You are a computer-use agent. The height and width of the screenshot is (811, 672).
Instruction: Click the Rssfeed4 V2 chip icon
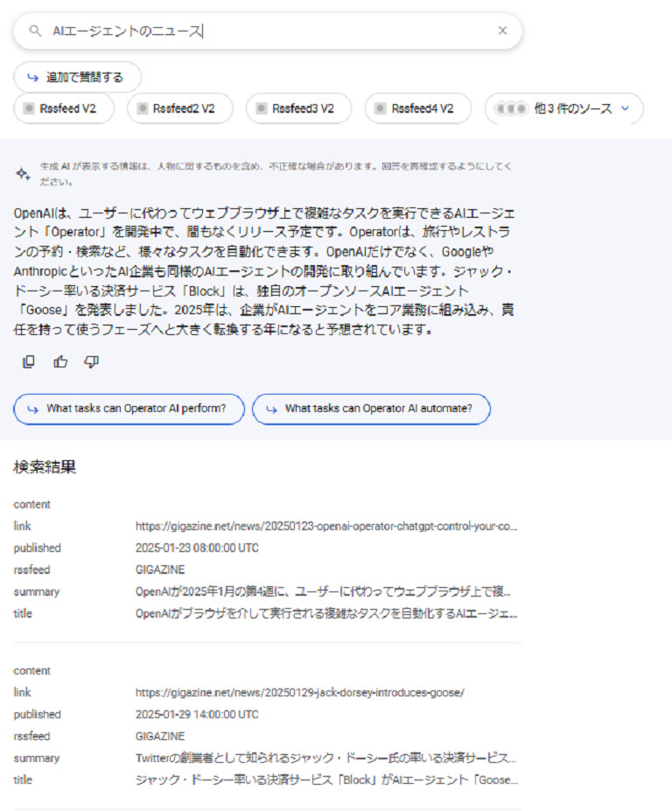[x=381, y=108]
